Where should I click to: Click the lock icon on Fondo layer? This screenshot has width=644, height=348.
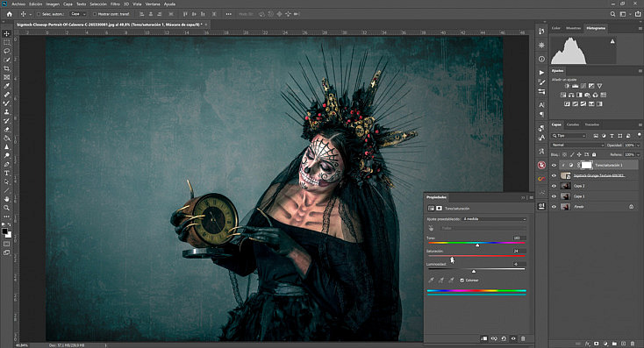pyautogui.click(x=631, y=207)
